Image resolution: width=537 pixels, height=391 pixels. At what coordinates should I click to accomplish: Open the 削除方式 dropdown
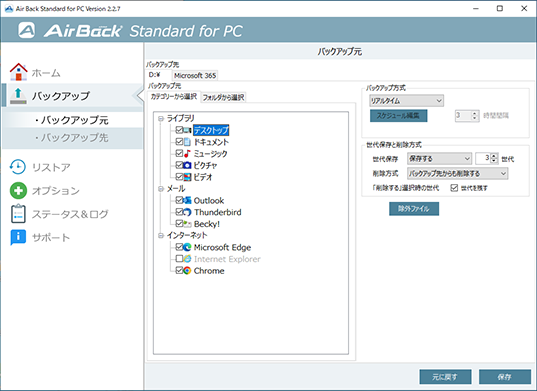coord(457,173)
